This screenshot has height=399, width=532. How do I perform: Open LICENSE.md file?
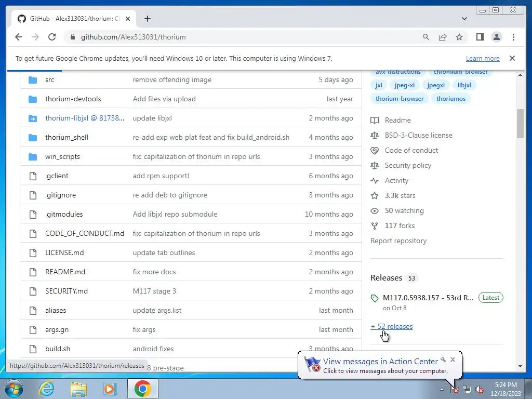pos(64,253)
